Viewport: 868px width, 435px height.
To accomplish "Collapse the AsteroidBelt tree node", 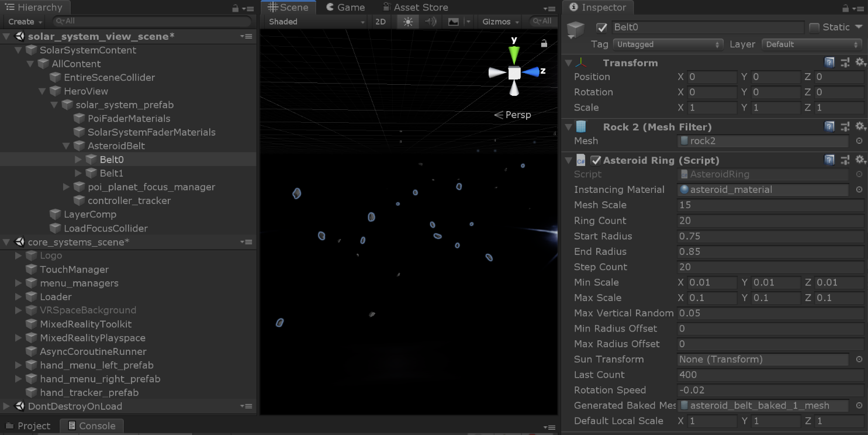I will pyautogui.click(x=67, y=146).
